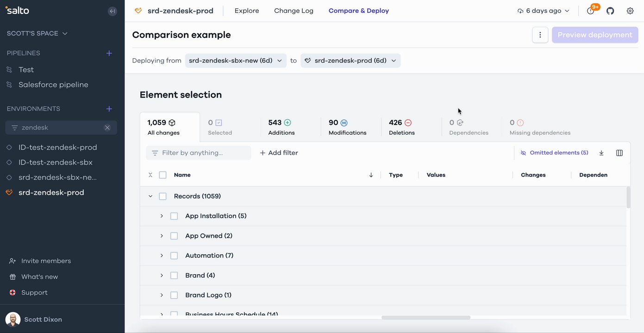Clear the zendesk environment filter
The height and width of the screenshot is (333, 644).
pyautogui.click(x=107, y=128)
